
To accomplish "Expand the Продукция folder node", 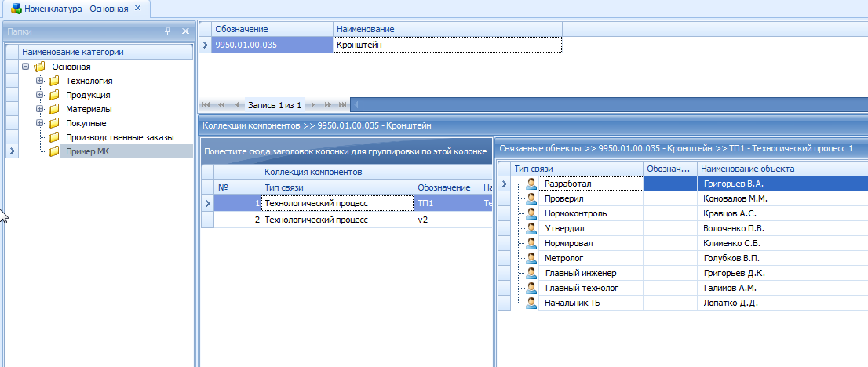I will click(39, 95).
